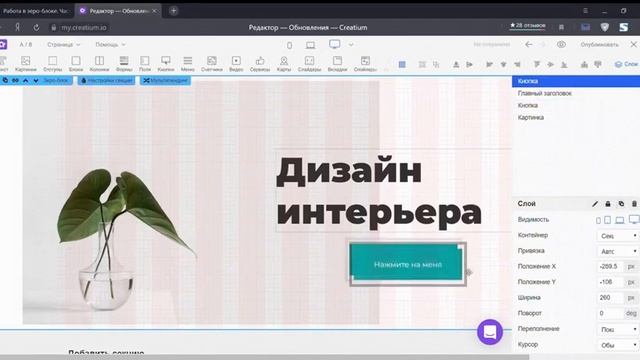Move section up with arrow icon
Image resolution: width=640 pixels, height=360 pixels.
[x=25, y=80]
